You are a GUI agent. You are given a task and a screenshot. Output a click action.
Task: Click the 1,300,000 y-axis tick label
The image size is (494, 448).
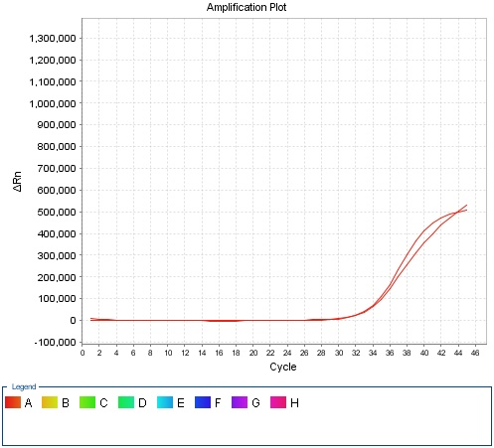pyautogui.click(x=53, y=39)
